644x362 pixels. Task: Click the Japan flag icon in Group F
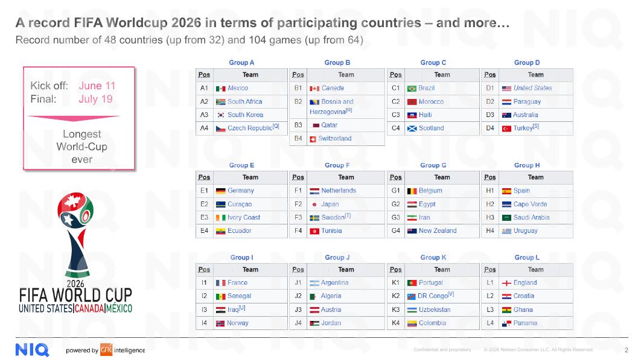[314, 205]
